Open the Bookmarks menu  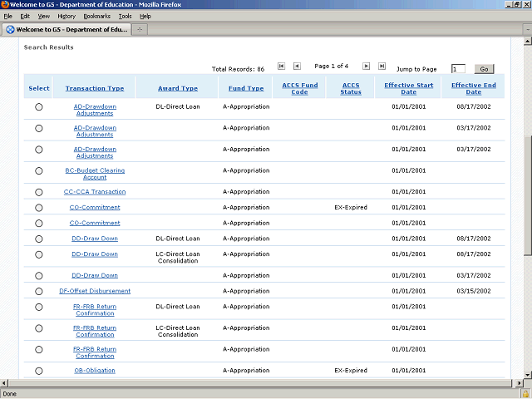pos(96,16)
